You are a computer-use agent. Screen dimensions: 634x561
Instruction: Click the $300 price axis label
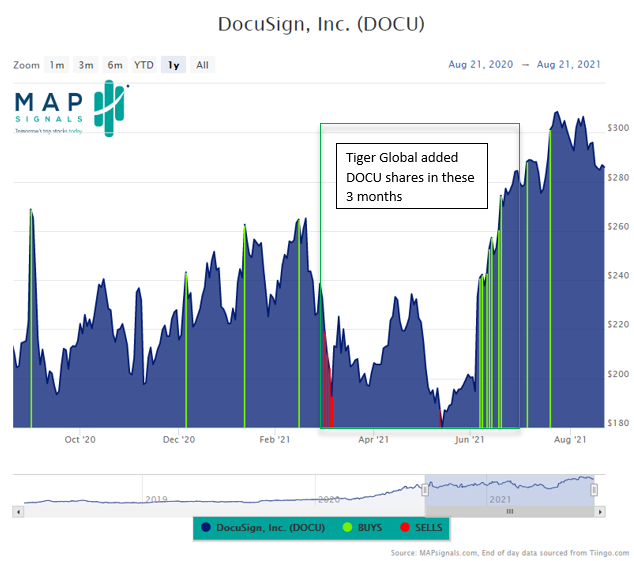pos(618,128)
